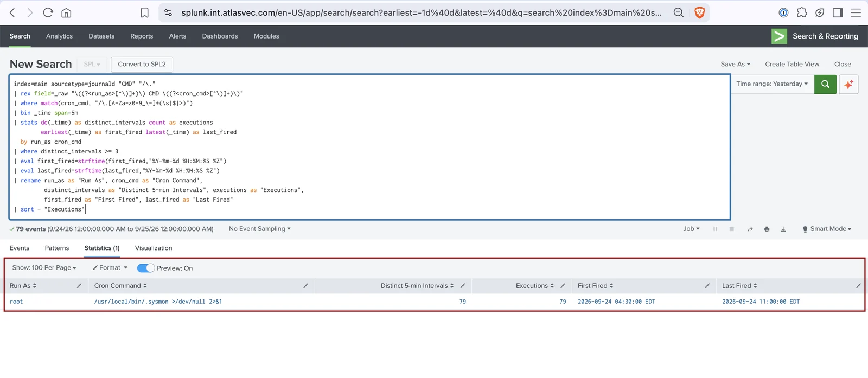Go to Datasets in the nav bar
Image resolution: width=868 pixels, height=378 pixels.
click(x=101, y=36)
